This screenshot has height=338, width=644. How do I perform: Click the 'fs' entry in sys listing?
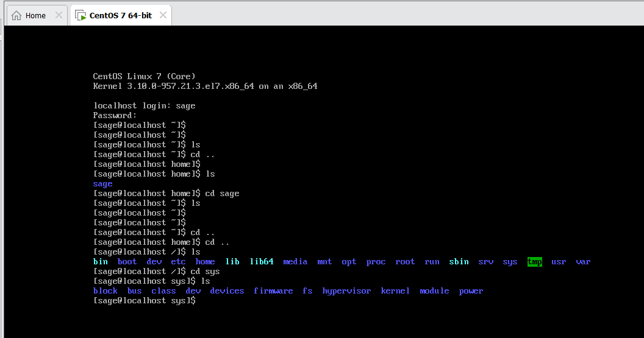(307, 291)
